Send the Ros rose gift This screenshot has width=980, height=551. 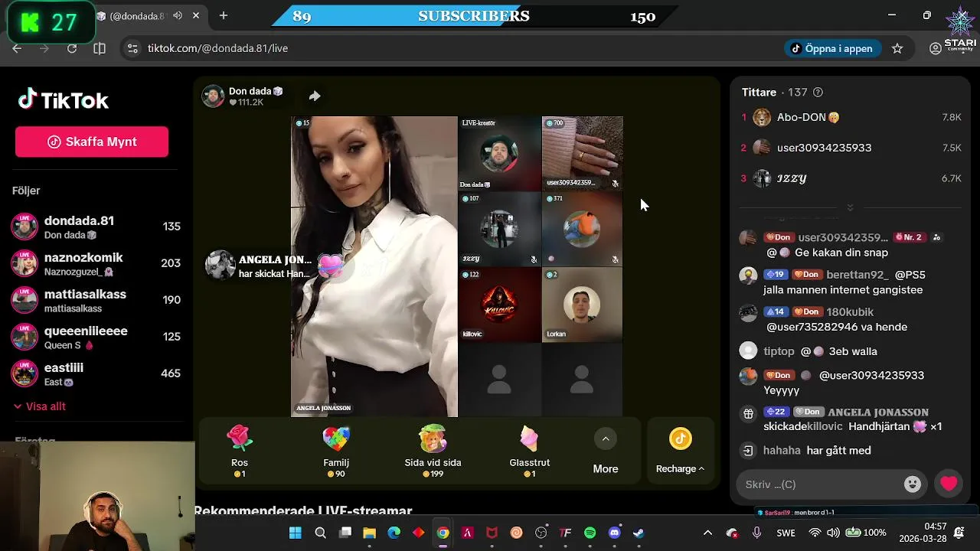pyautogui.click(x=240, y=452)
